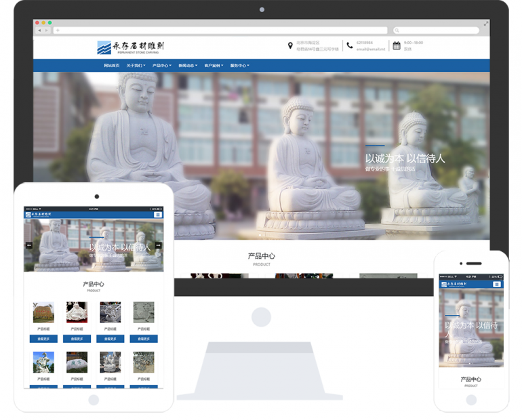
Task: Click the tablet 产品中心 heading
Action: pos(94,284)
